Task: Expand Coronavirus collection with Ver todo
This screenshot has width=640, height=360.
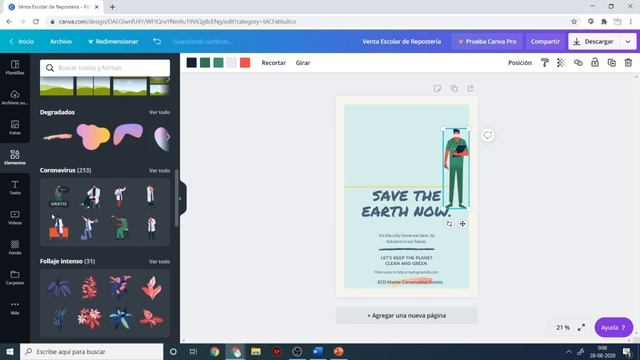Action: tap(159, 170)
